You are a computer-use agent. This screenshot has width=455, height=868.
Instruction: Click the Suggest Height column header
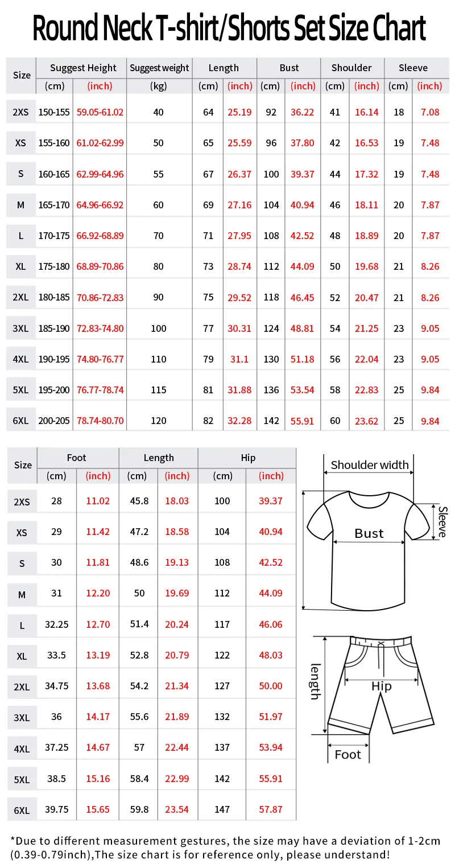click(x=83, y=68)
